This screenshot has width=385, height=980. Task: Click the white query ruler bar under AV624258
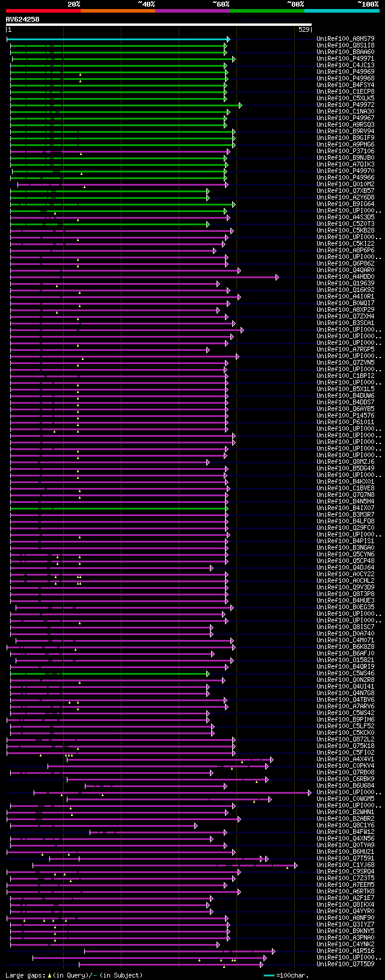point(159,25)
